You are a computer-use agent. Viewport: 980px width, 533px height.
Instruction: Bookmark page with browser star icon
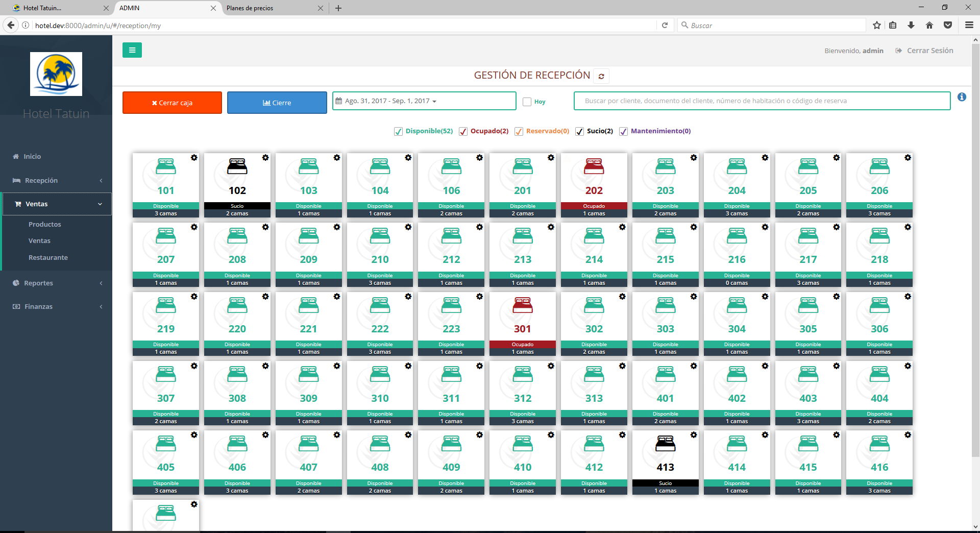tap(876, 25)
